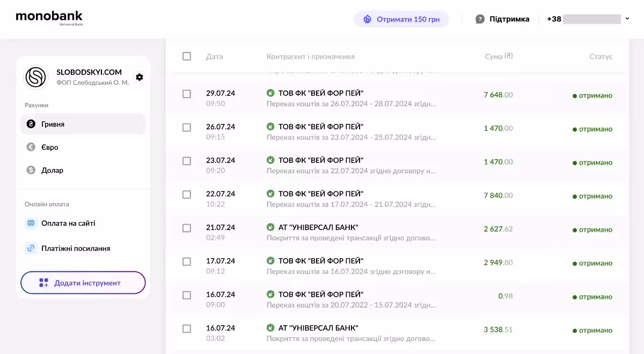Click description Переказ коштів за 20.07.2022 - 15.07.2024

point(352,305)
